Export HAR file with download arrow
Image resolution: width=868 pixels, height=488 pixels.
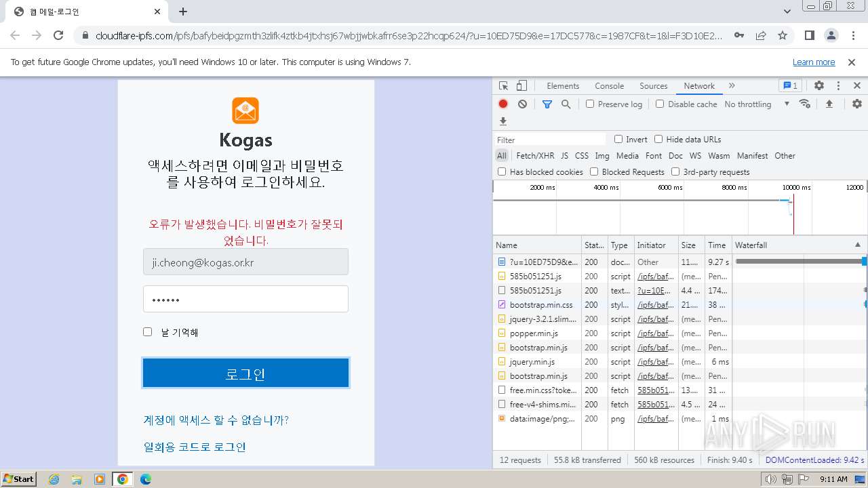click(x=503, y=121)
